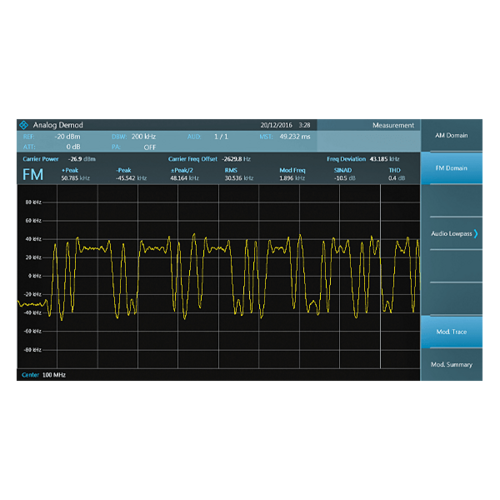This screenshot has width=500, height=500.
Task: Click the date 20/12/2016 in title bar
Action: [276, 125]
